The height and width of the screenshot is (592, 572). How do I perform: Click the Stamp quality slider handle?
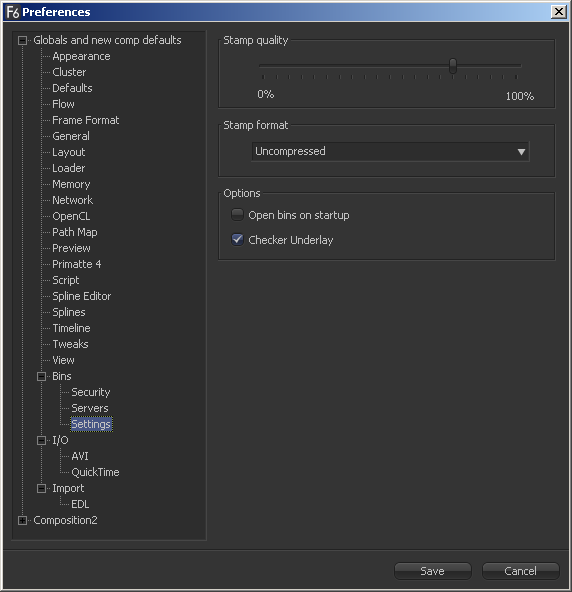click(x=453, y=66)
